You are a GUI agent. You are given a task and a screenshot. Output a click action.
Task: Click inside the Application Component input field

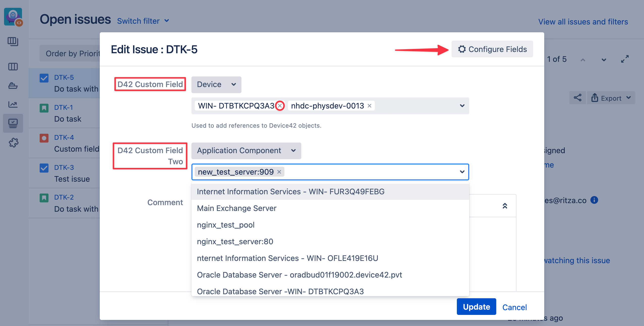[366, 172]
